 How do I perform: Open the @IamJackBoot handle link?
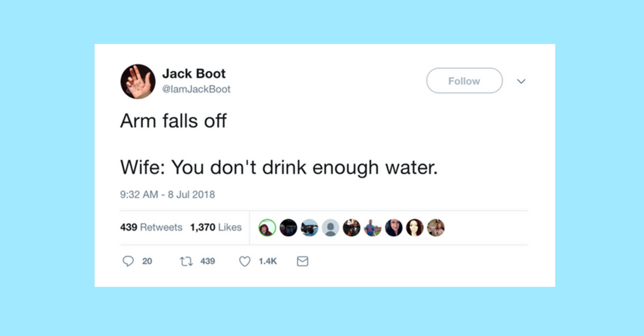click(x=196, y=89)
